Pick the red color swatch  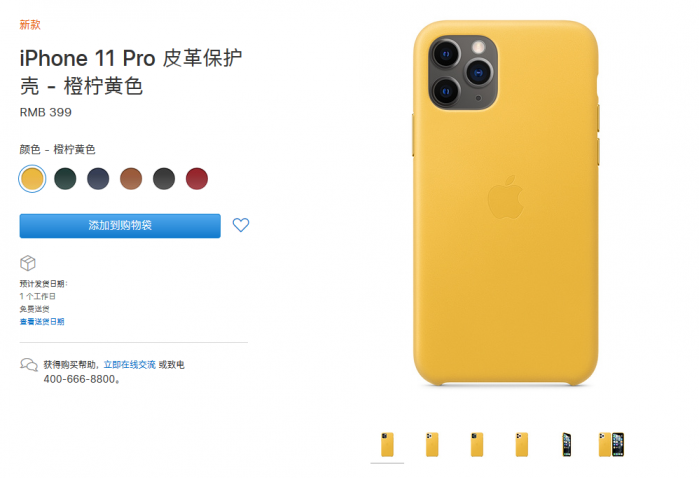tap(197, 179)
